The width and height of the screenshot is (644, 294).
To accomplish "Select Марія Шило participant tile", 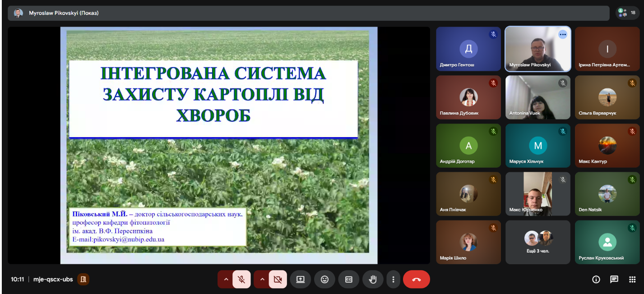I will point(468,242).
